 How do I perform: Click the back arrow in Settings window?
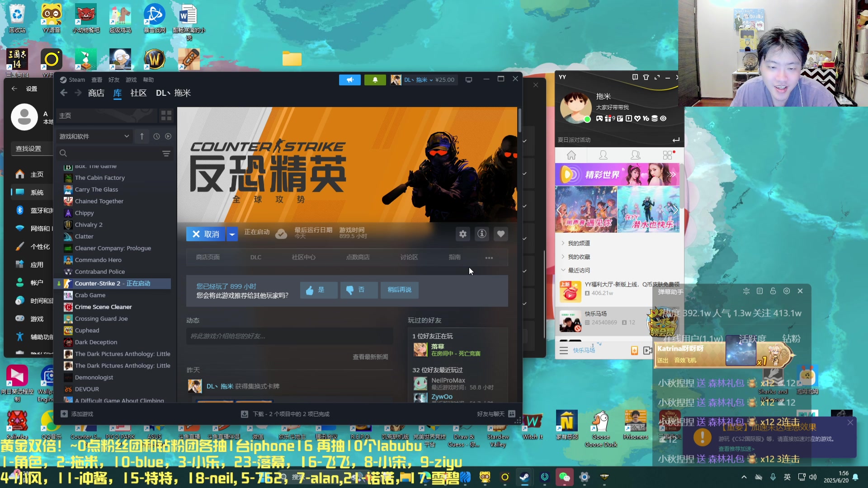pyautogui.click(x=14, y=89)
